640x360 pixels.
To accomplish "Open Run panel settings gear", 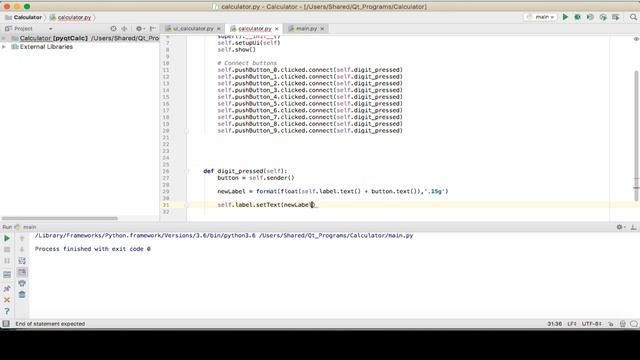I will 620,227.
